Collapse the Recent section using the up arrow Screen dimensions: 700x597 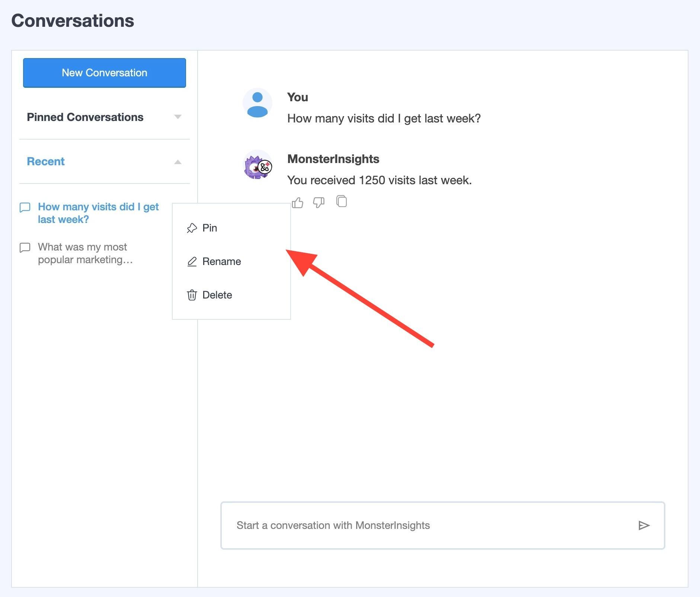(x=178, y=162)
